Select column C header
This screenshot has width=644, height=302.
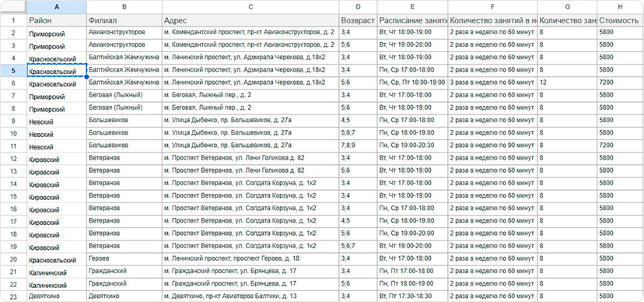coord(250,7)
